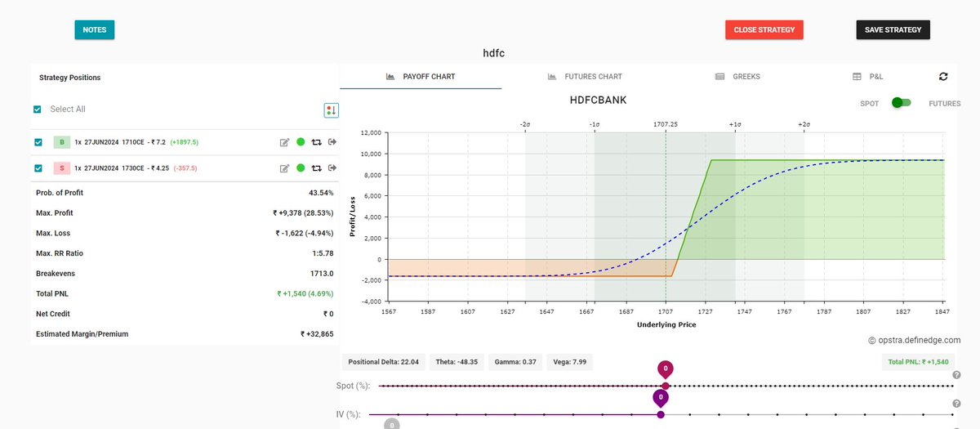
Task: Open help icon next to IV slider
Action: (956, 404)
